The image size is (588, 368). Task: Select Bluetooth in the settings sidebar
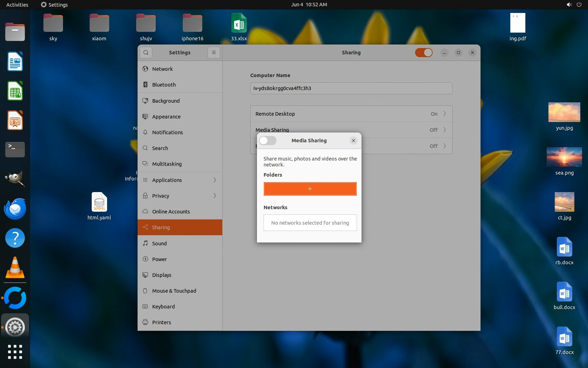(164, 85)
